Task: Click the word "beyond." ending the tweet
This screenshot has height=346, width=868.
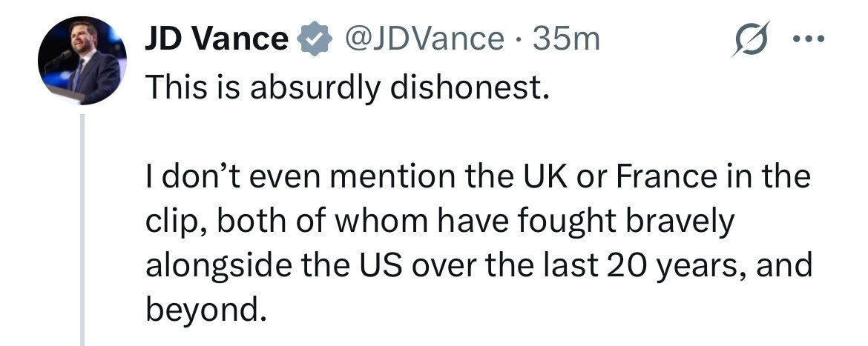Action: coord(203,310)
